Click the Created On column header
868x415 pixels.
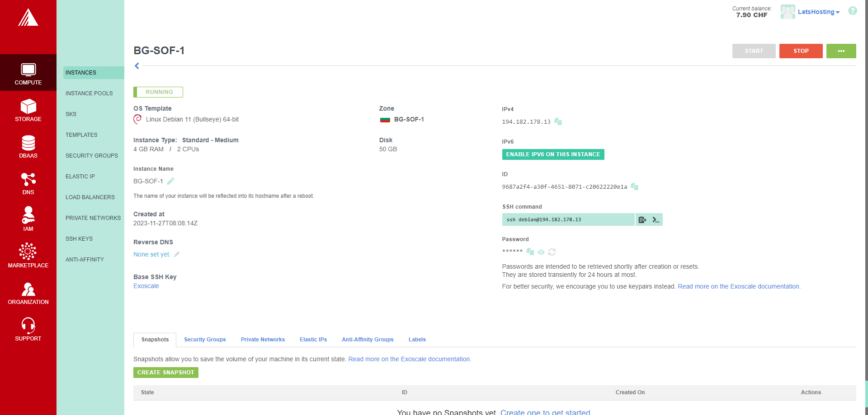tap(630, 392)
